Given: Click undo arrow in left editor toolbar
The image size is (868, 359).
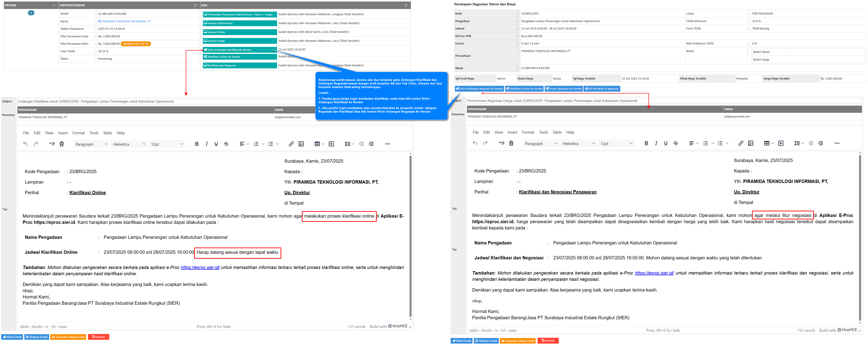Looking at the screenshot, I should (26, 144).
